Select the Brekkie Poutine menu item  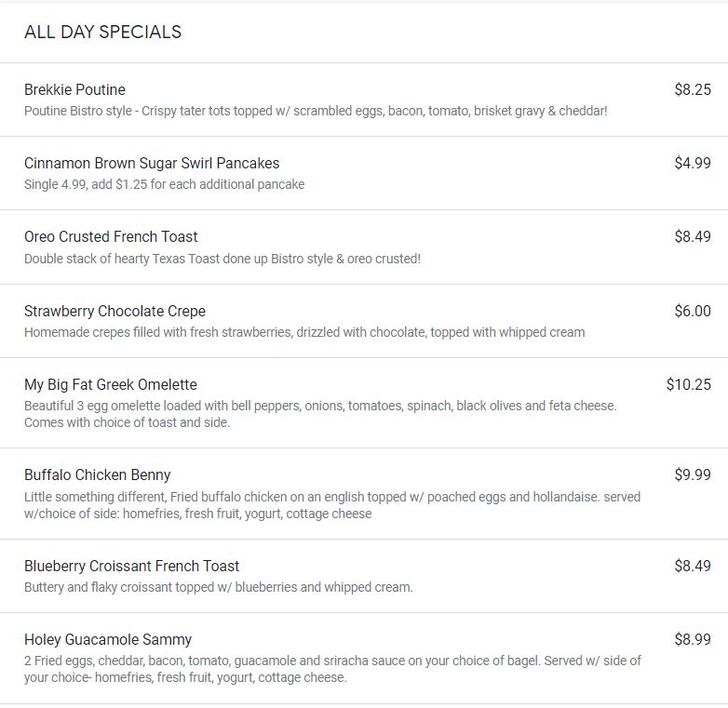(74, 89)
